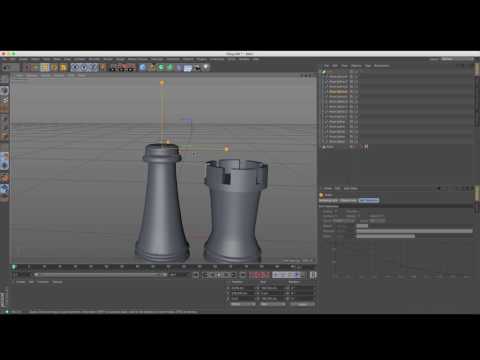Open the User Data menu in Attribute Manager
Image resolution: width=480 pixels, height=360 pixels.
tap(351, 189)
